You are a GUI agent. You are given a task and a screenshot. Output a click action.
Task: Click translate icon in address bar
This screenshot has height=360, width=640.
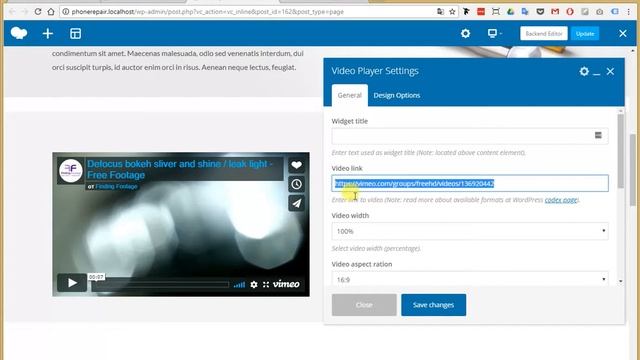[440, 12]
